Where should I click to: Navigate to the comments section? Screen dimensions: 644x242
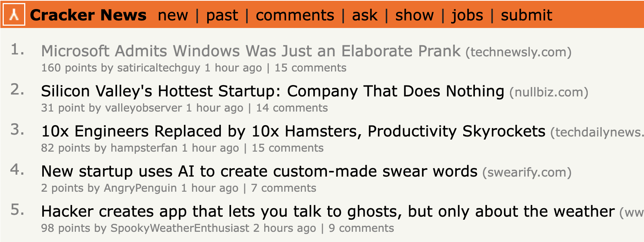tap(295, 15)
